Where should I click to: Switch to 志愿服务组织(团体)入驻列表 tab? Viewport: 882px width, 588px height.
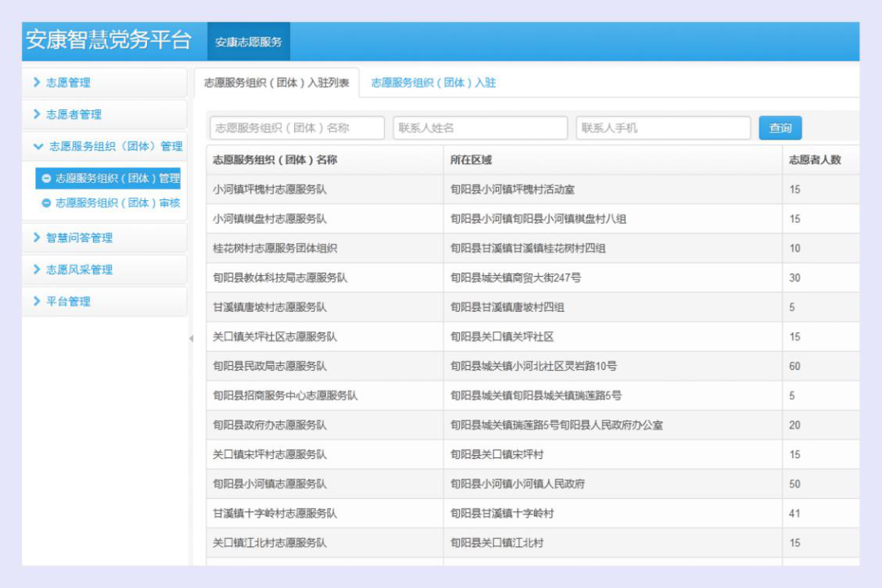[x=276, y=82]
